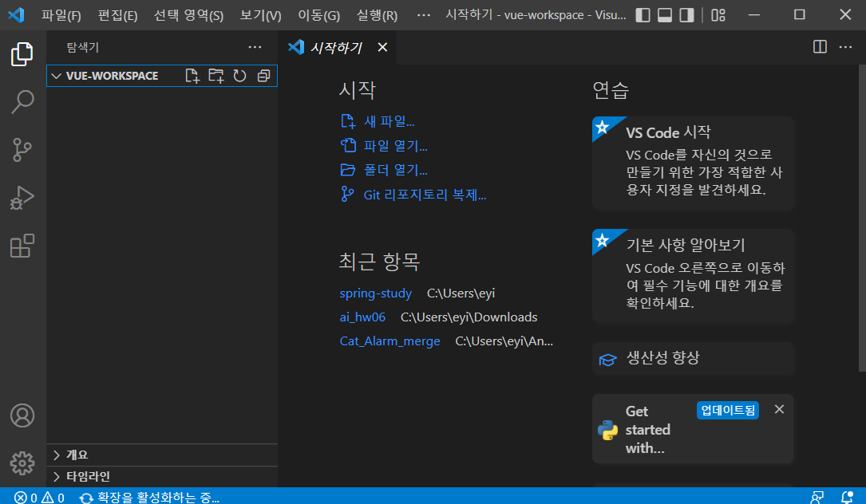This screenshot has height=504, width=866.
Task: Toggle bottom panel layout icon
Action: coord(665,15)
